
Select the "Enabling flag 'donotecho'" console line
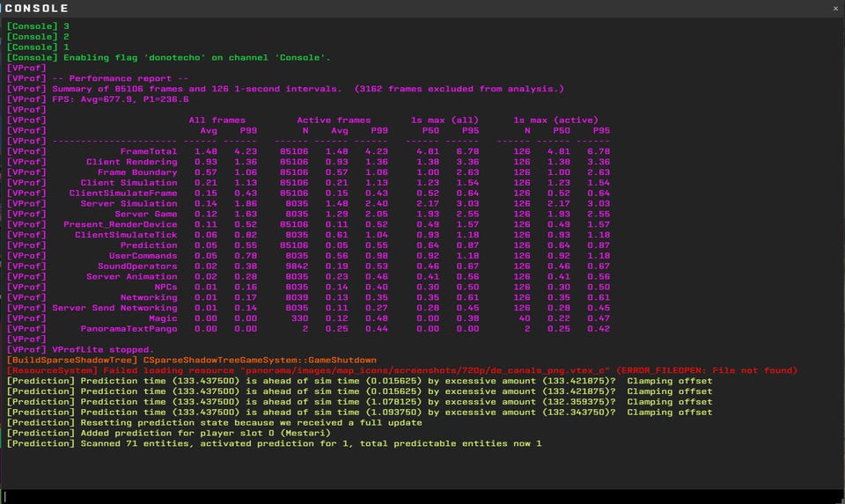click(x=169, y=58)
